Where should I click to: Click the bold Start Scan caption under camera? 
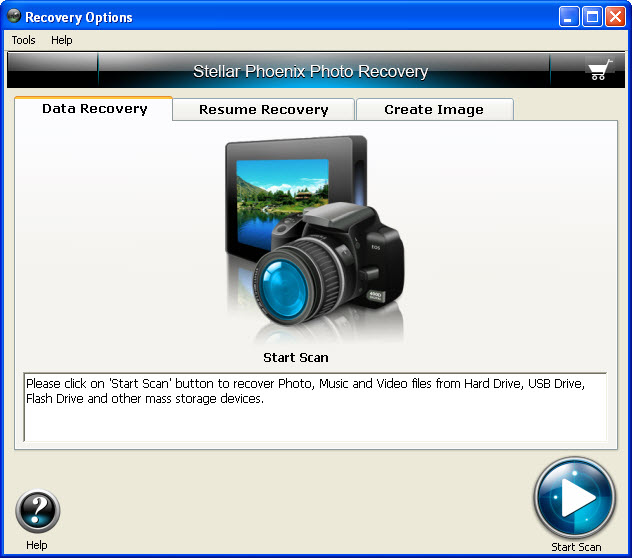[296, 358]
